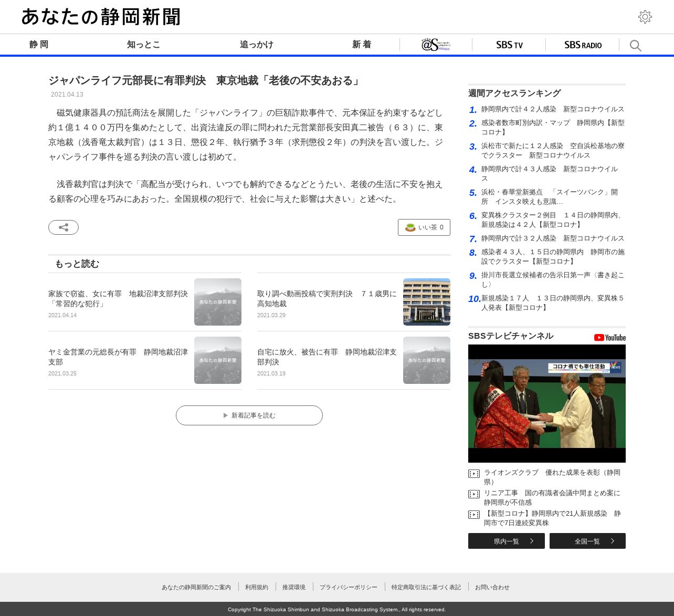Viewport: 674px width, 616px height.
Task: Click the article date 2021.04.13
Action: 67,95
